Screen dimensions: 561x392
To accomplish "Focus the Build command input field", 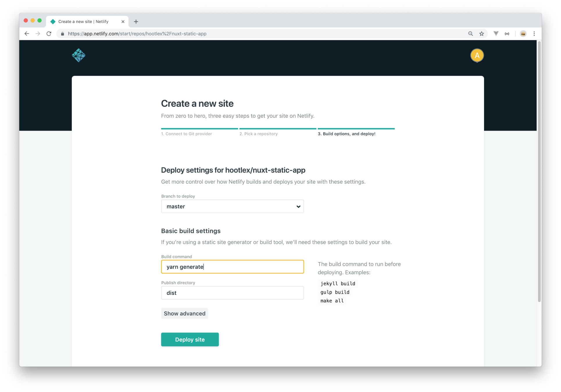I will 232,267.
